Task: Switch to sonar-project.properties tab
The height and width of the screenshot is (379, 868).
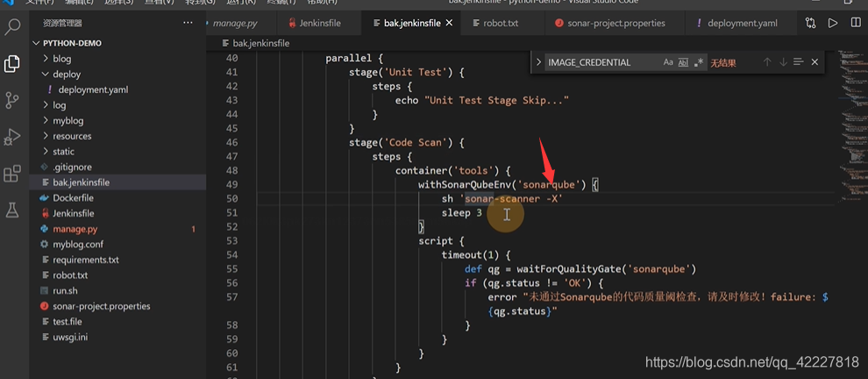Action: coord(615,24)
